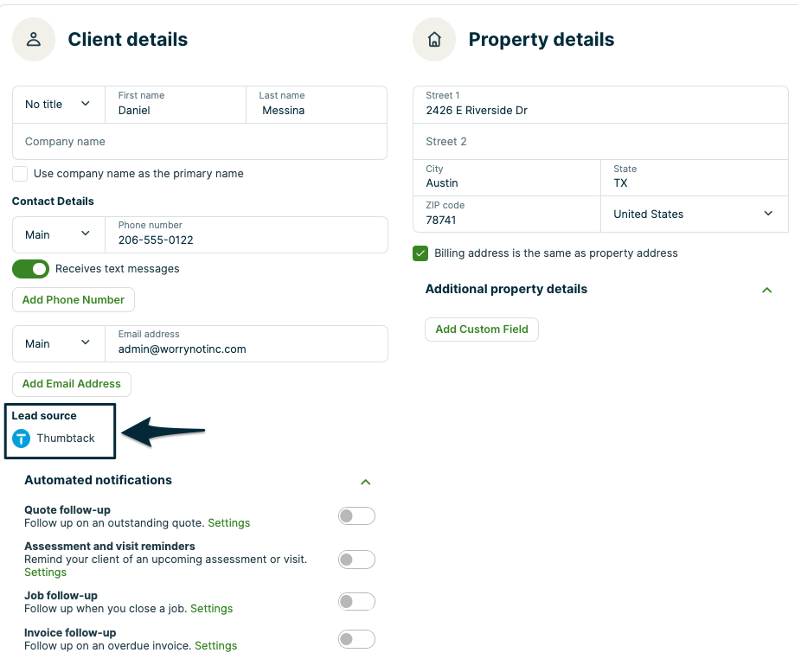Turn on Job follow-up toggle
The image size is (801, 672).
coord(356,602)
